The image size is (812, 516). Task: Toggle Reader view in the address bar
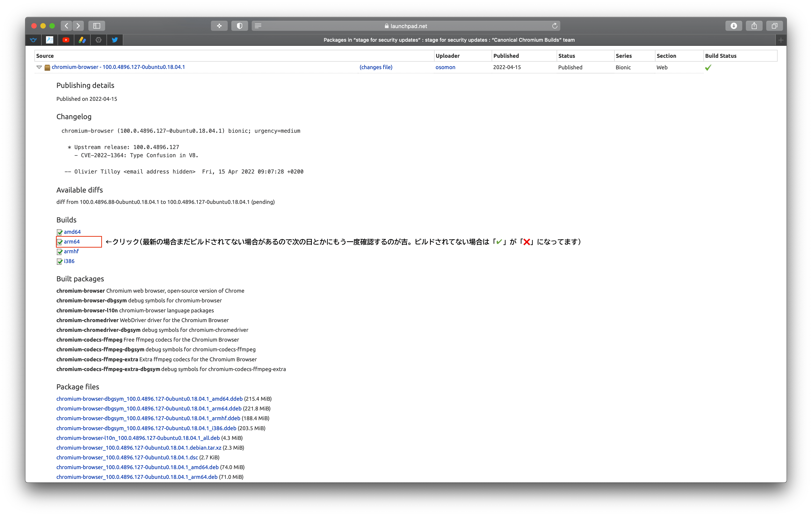point(258,26)
